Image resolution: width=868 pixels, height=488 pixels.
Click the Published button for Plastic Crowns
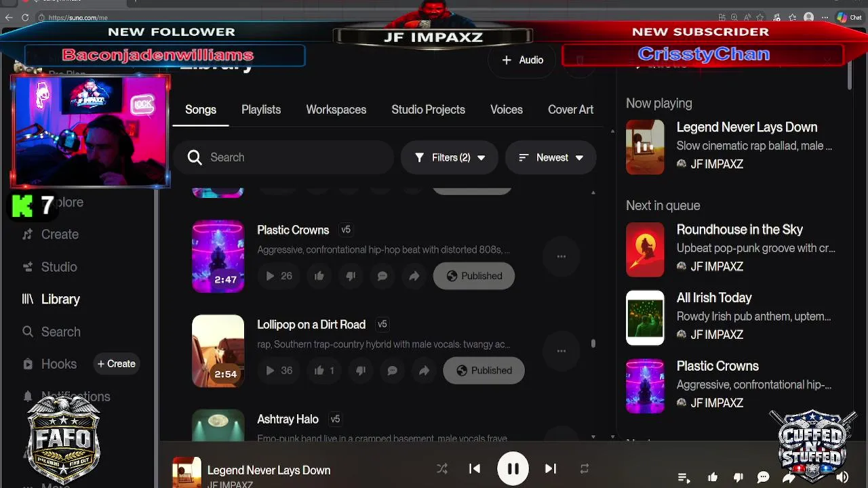474,276
